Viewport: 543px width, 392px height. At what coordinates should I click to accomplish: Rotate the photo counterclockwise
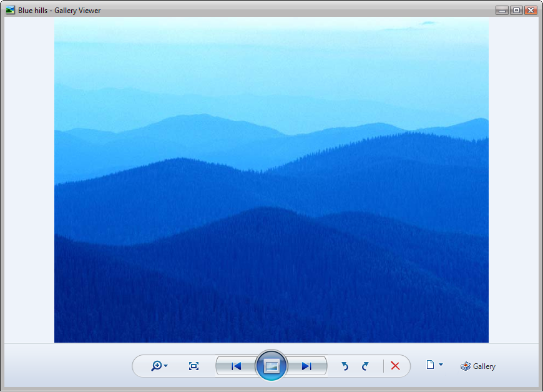pos(345,366)
